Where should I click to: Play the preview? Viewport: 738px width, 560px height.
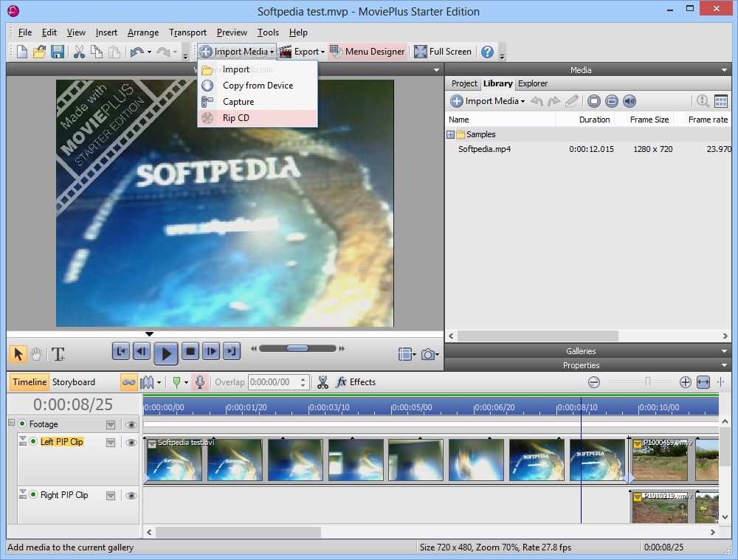click(166, 353)
